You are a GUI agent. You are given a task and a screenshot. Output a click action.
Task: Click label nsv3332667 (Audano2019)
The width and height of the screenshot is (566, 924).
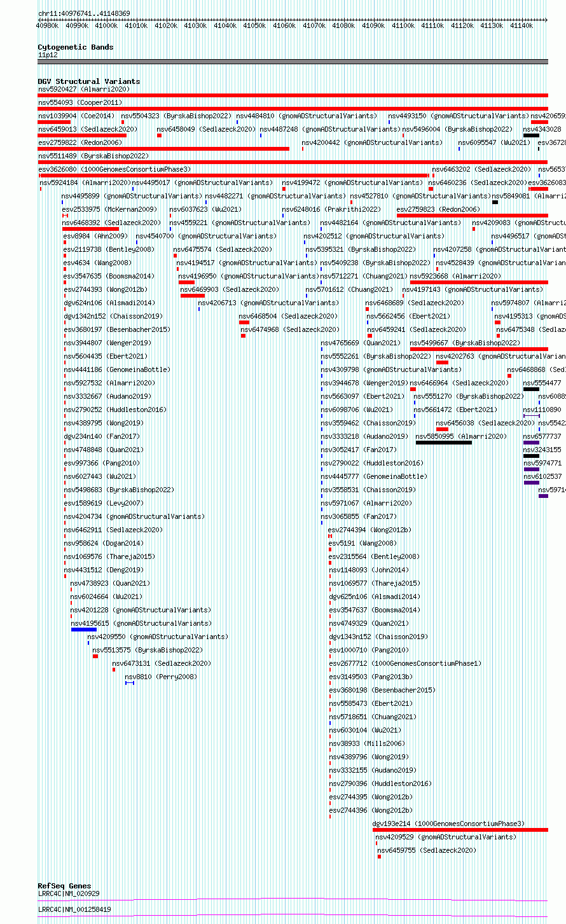pos(107,396)
